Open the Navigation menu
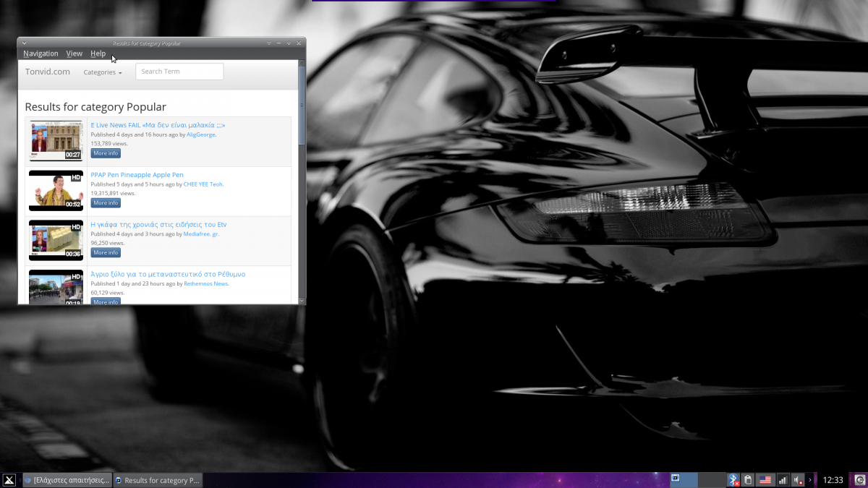This screenshot has height=488, width=868. pos(41,53)
